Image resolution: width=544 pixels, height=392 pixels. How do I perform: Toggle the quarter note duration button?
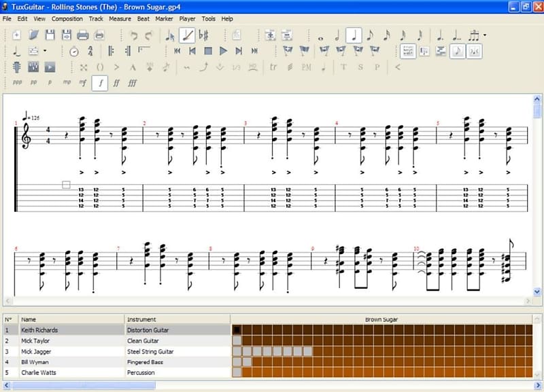click(354, 35)
